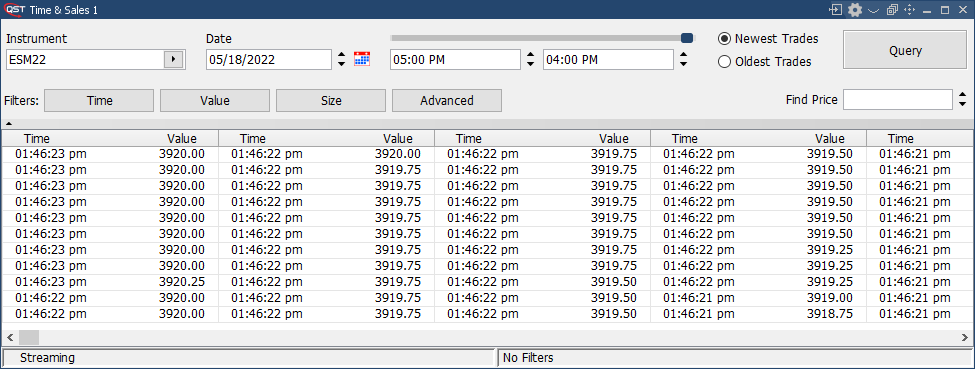
Task: Click the Filters: label
Action: [22, 100]
